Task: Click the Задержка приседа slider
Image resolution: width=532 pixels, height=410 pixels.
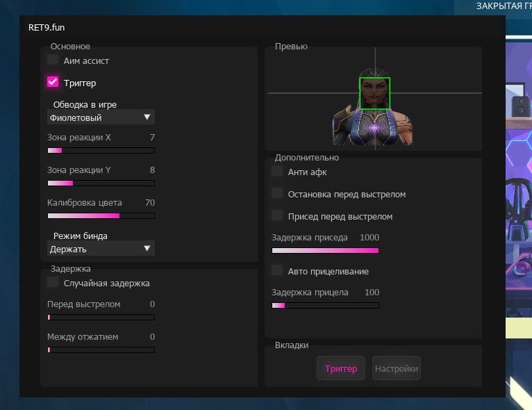Action: (325, 250)
